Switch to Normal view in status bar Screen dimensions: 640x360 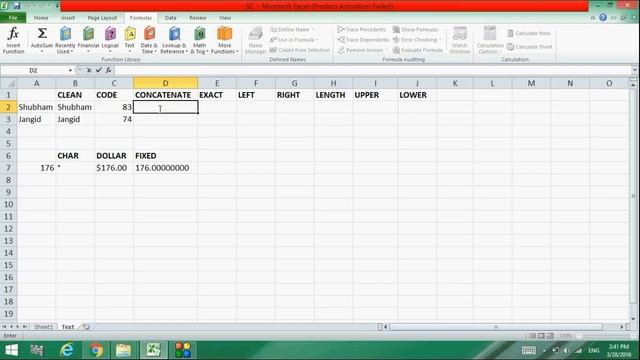(x=532, y=336)
